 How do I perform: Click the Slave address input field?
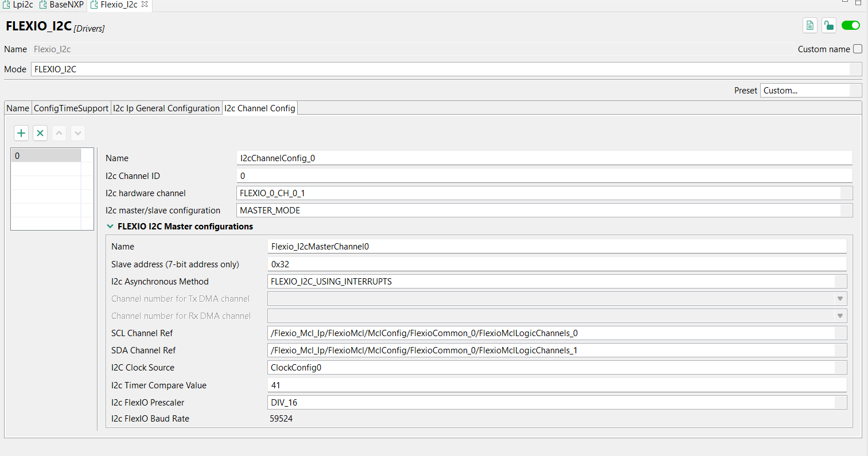pos(556,264)
